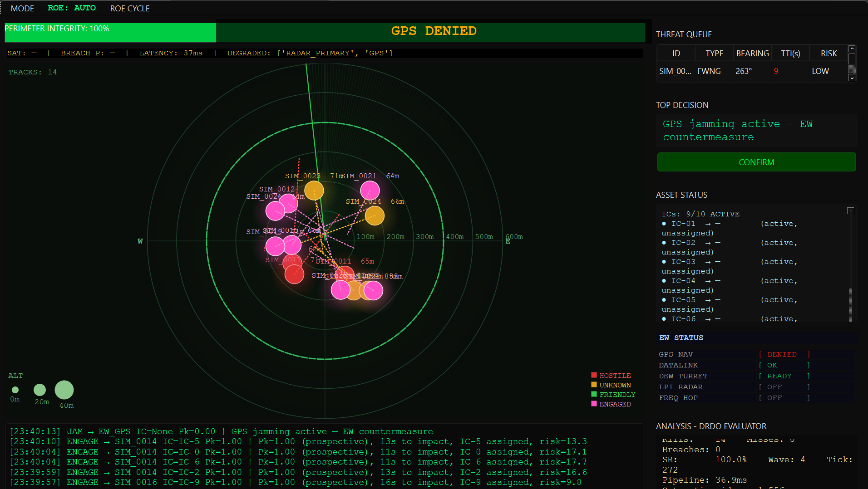Select the SIM_00... threat queue row
This screenshot has width=868, height=489.
tap(752, 71)
